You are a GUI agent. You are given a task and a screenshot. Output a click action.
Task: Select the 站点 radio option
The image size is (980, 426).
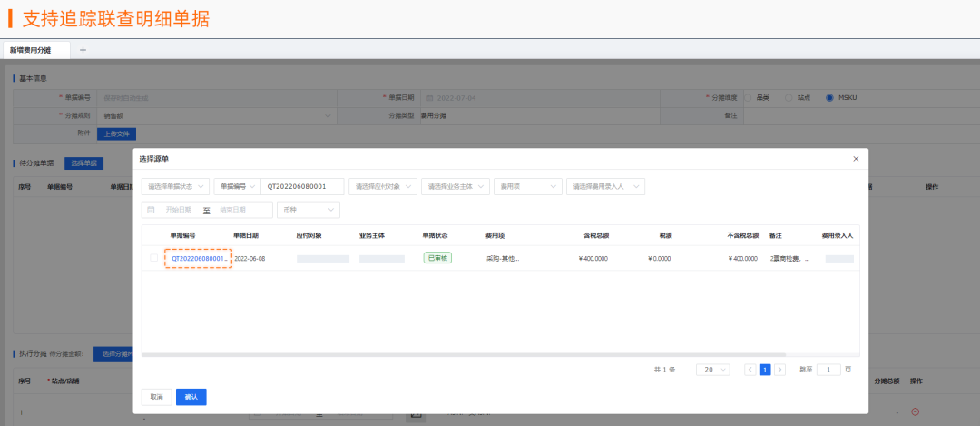pos(789,98)
